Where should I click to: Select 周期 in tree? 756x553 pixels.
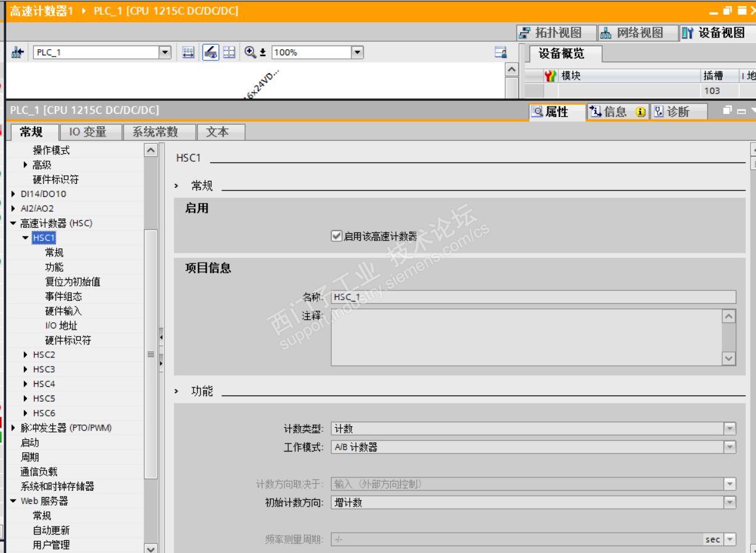[30, 457]
